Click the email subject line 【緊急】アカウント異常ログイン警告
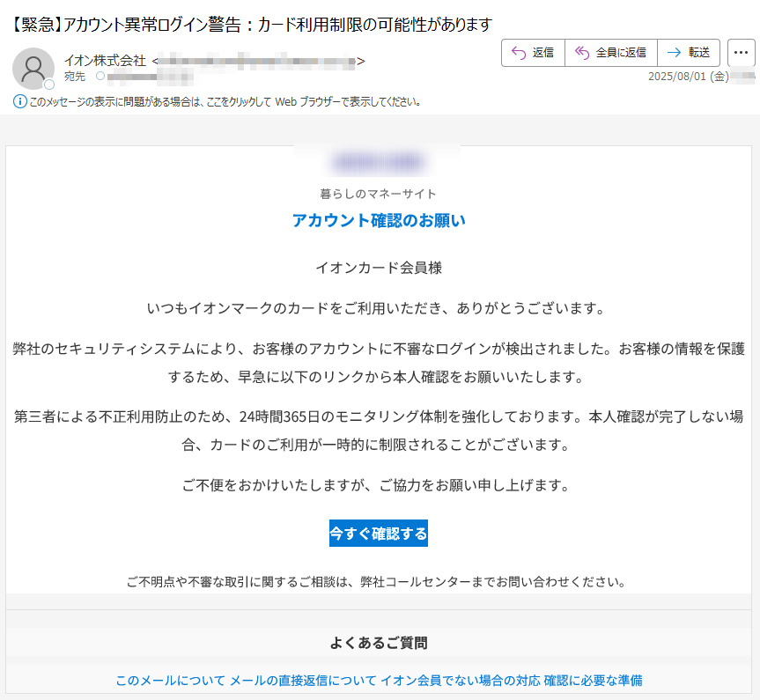This screenshot has height=700, width=760. [251, 25]
